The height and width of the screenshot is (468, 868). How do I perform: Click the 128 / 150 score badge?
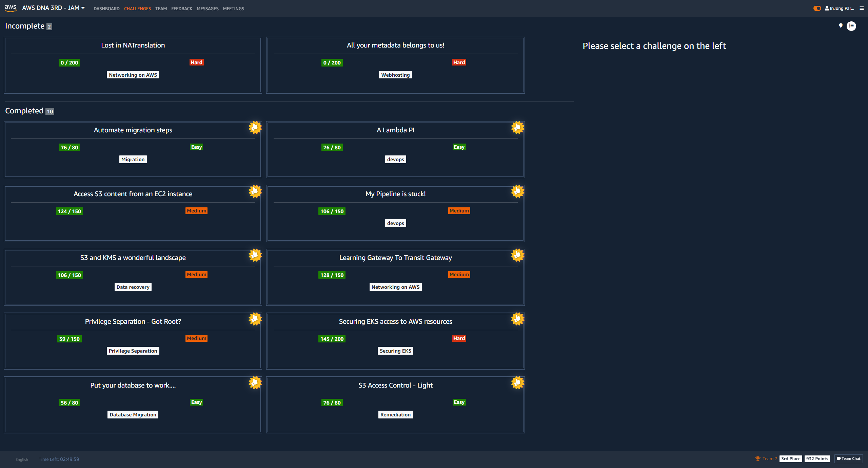point(332,275)
